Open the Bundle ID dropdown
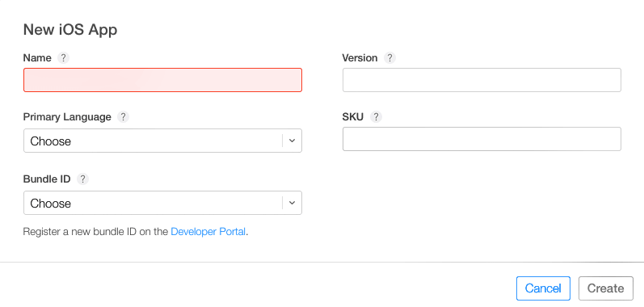This screenshot has height=307, width=644. (162, 203)
